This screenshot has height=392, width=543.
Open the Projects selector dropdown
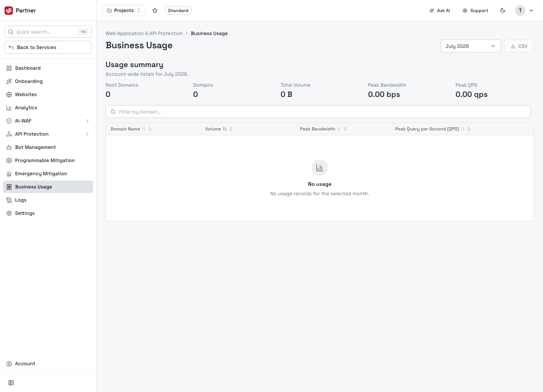124,11
